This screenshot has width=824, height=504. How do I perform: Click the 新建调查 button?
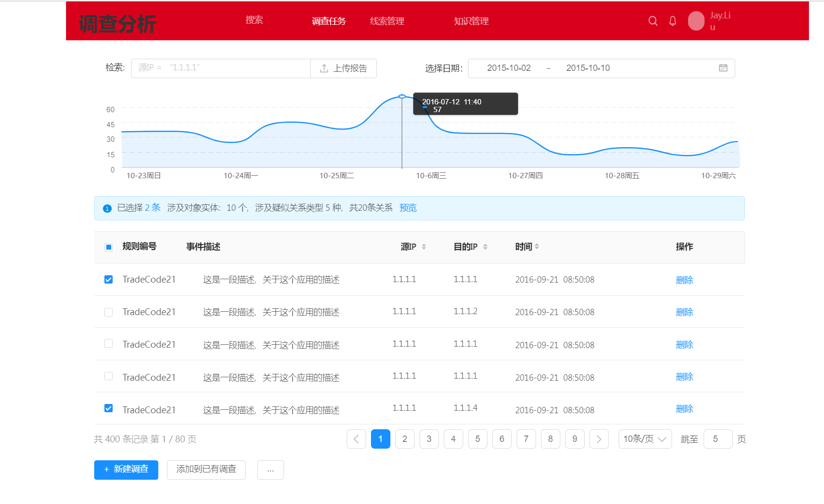[x=126, y=470]
